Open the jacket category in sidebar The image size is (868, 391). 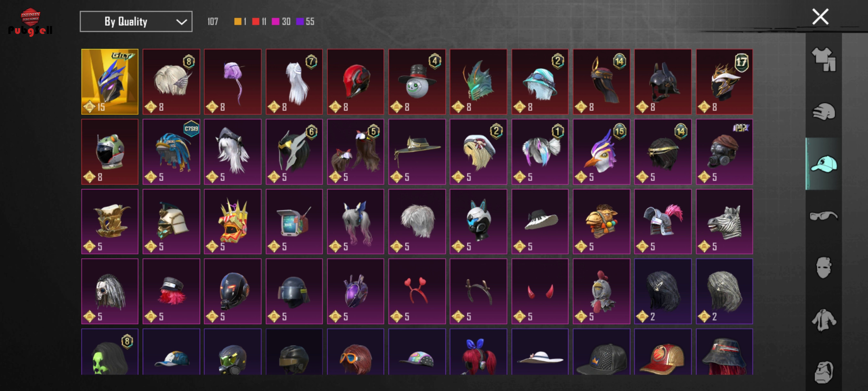pyautogui.click(x=824, y=320)
